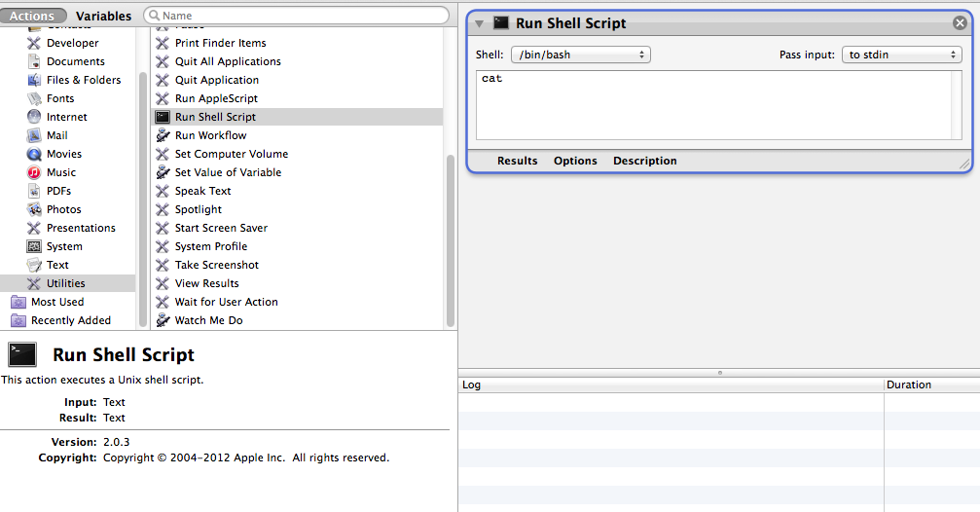
Task: Remove the Run Shell Script action
Action: coord(960,23)
